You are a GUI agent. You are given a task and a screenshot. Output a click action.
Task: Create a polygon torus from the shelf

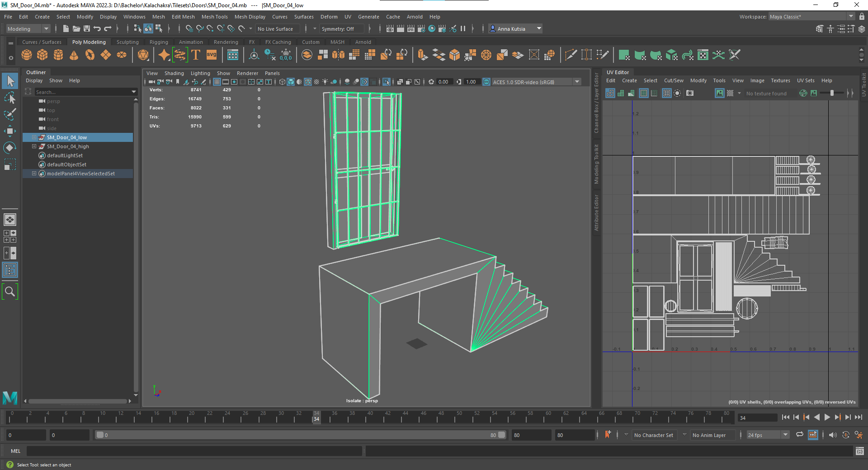[90, 55]
